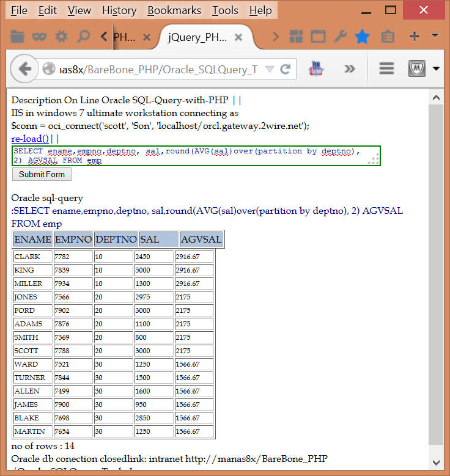
Task: Click the Submit Form button
Action: [x=42, y=174]
